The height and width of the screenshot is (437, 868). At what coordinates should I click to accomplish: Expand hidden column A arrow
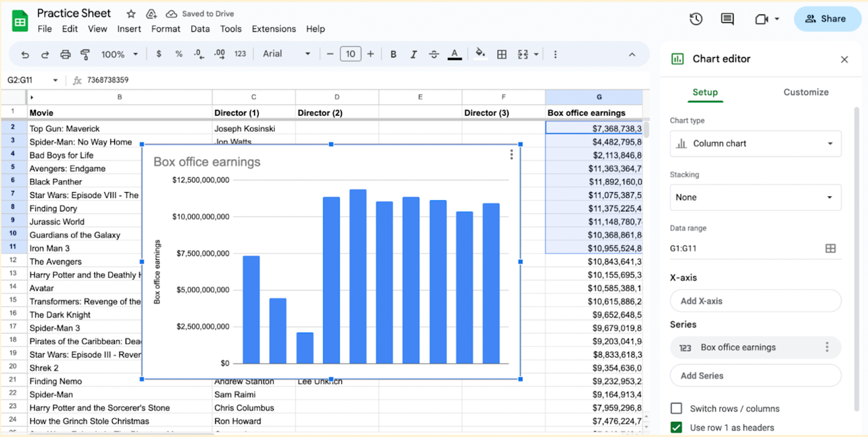click(32, 97)
